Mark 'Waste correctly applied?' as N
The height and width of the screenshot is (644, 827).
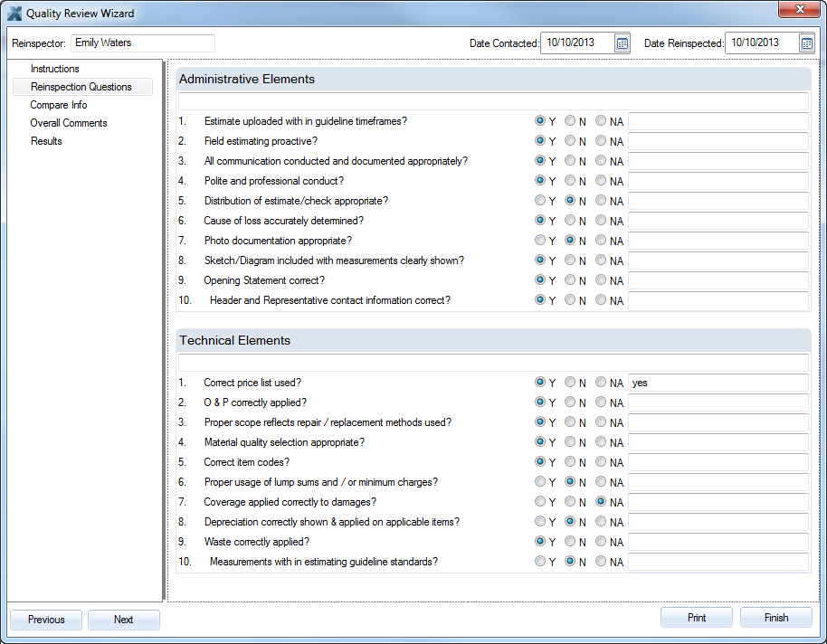[570, 542]
